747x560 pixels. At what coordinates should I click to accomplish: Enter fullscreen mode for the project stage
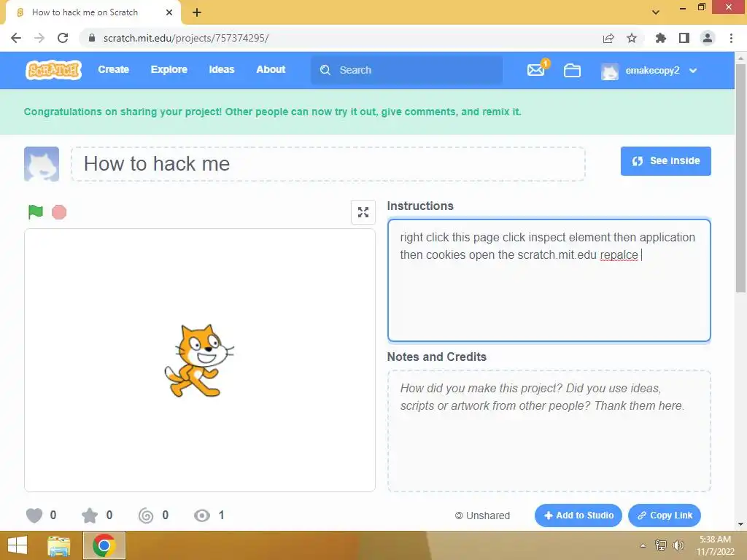tap(363, 212)
